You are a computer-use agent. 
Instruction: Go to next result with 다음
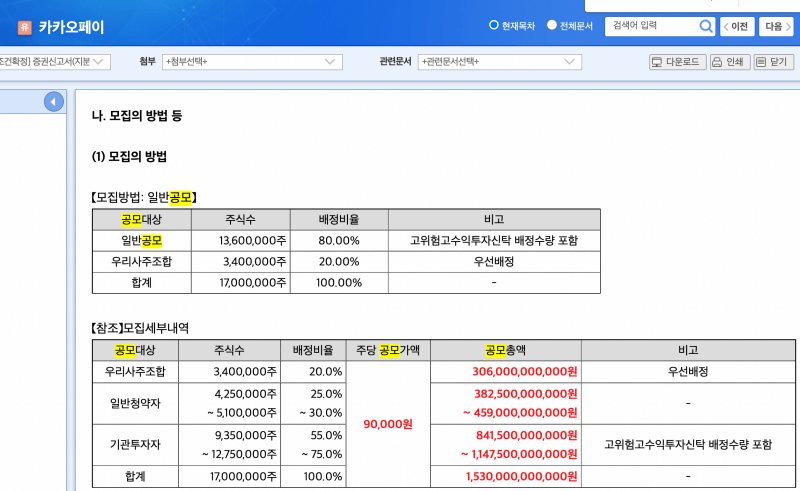pos(777,27)
